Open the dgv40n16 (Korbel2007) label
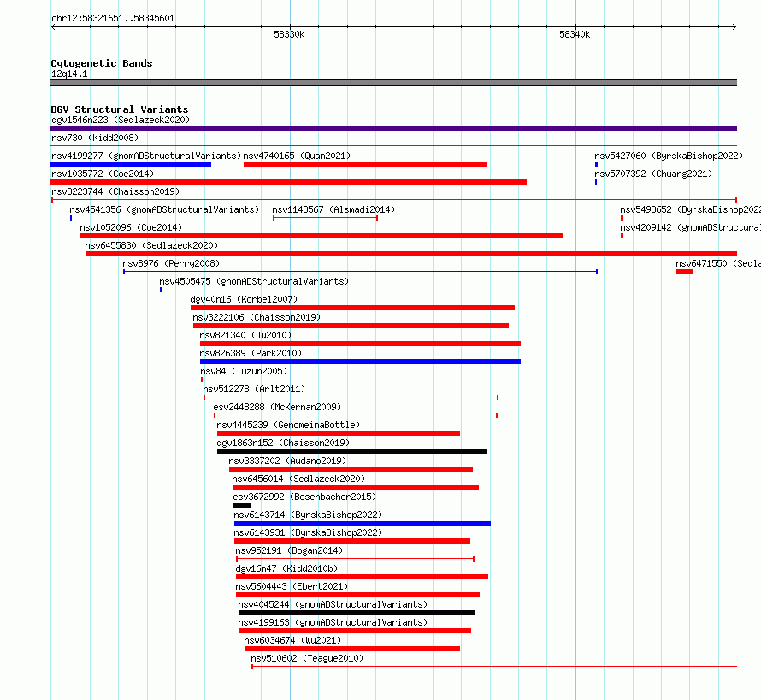This screenshot has width=761, height=700. coord(244,299)
